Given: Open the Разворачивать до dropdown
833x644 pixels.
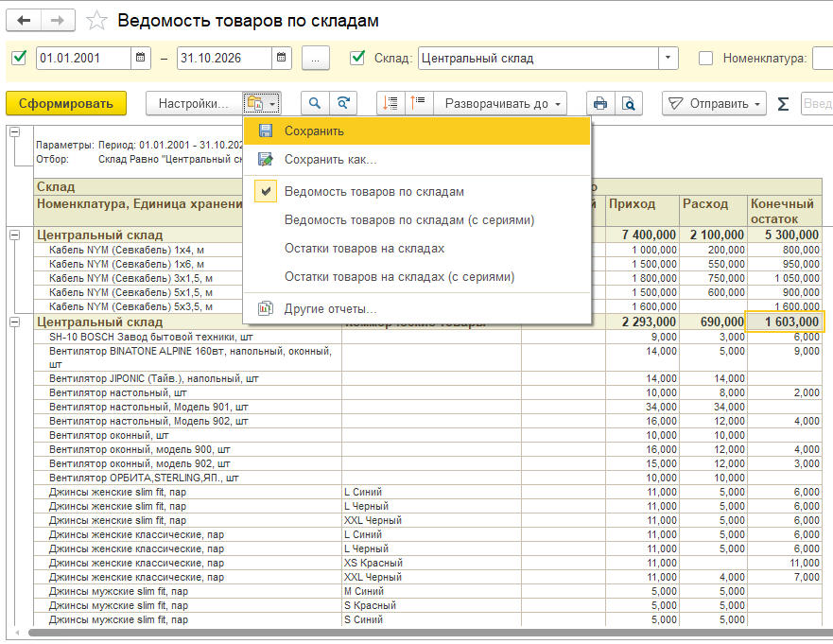Looking at the screenshot, I should (500, 103).
